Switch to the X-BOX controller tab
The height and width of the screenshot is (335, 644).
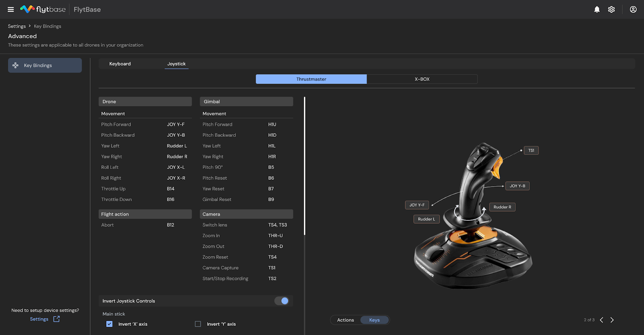click(x=422, y=79)
